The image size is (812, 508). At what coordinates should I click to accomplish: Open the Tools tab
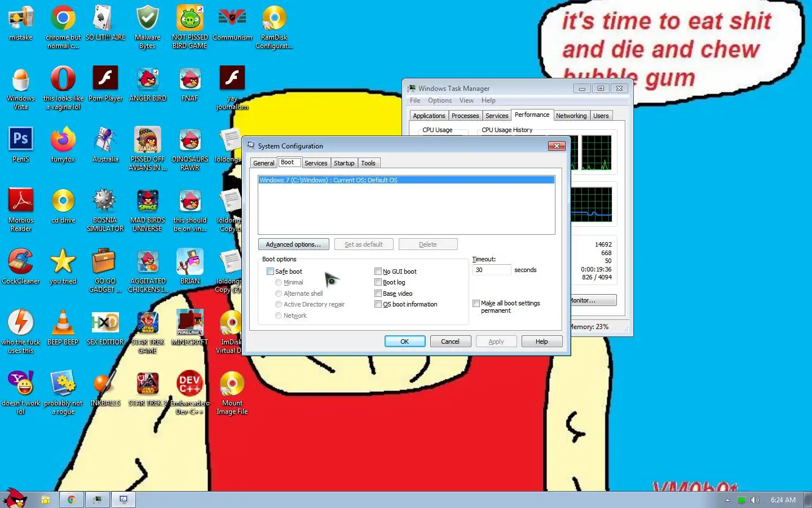pyautogui.click(x=368, y=163)
